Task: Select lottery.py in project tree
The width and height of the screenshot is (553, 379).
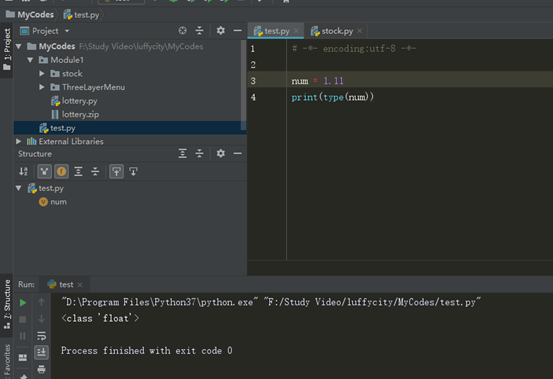Action: point(79,101)
